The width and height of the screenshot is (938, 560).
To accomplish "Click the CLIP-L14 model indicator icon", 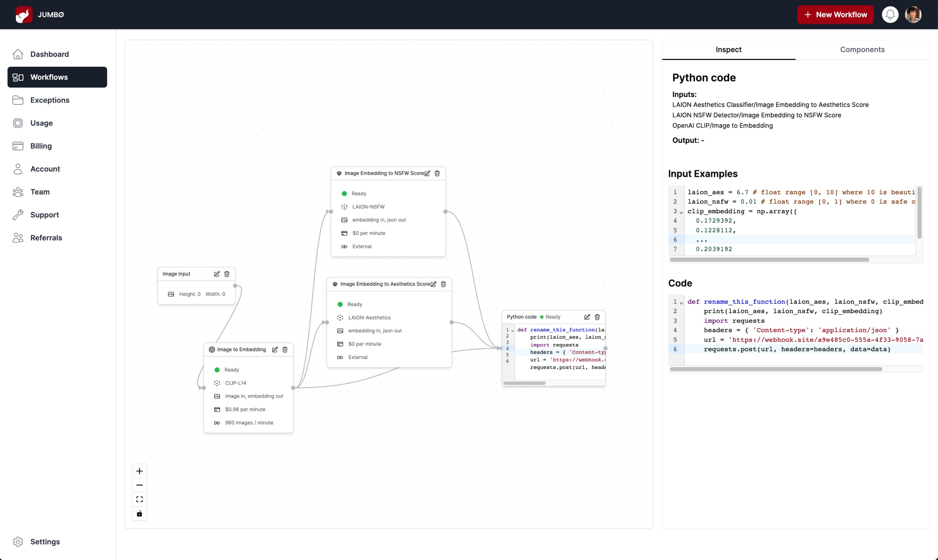I will tap(217, 383).
